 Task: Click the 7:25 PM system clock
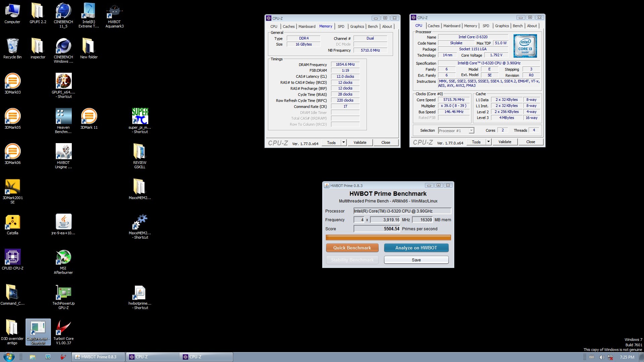point(627,357)
